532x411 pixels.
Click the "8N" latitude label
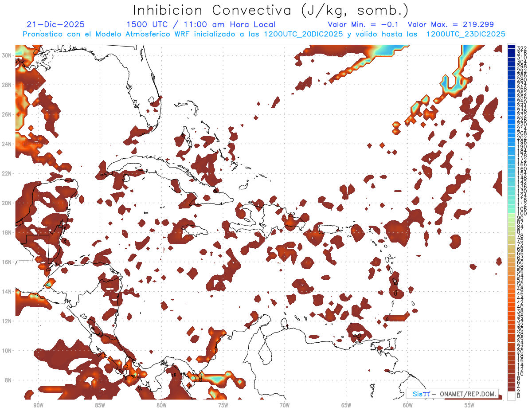[x=8, y=380]
